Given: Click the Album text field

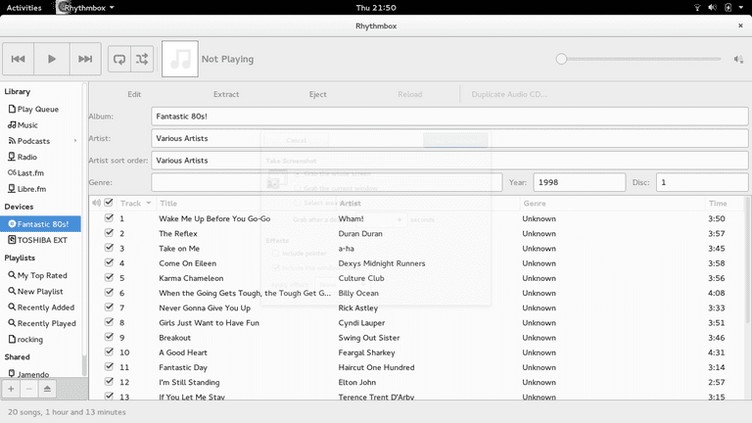Looking at the screenshot, I should [x=449, y=116].
